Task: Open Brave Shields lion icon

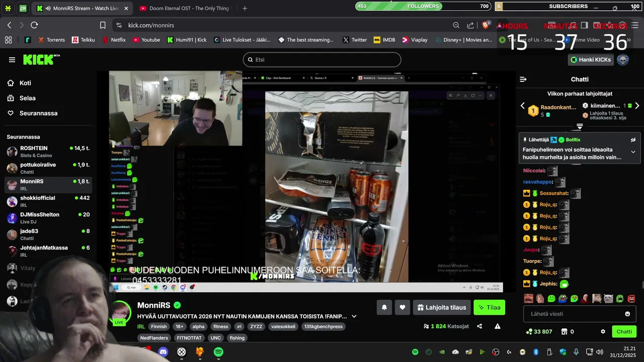Action: [x=486, y=25]
